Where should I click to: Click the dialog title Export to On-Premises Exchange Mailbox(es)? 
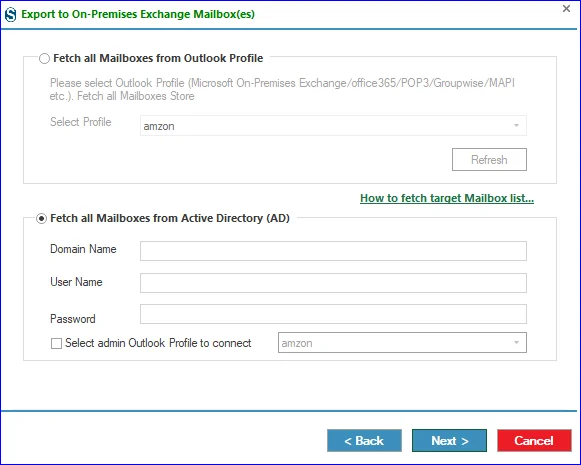[138, 14]
